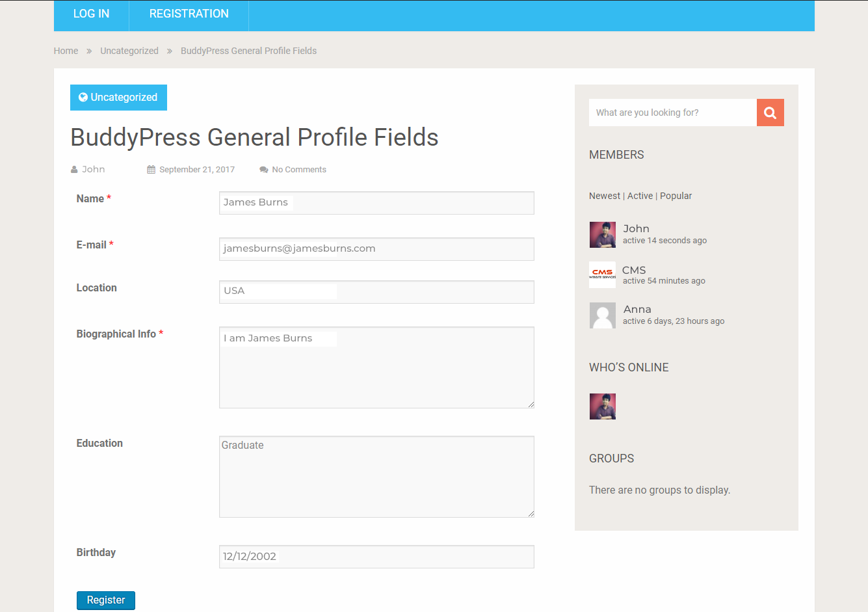Open the REGISTRATION menu item

pyautogui.click(x=189, y=14)
